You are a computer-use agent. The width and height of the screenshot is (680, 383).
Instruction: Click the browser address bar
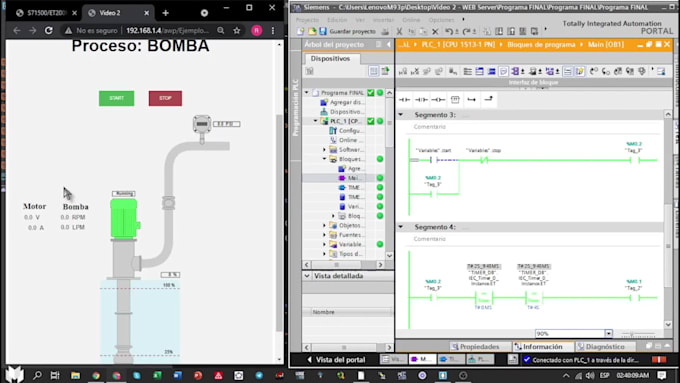click(x=167, y=30)
